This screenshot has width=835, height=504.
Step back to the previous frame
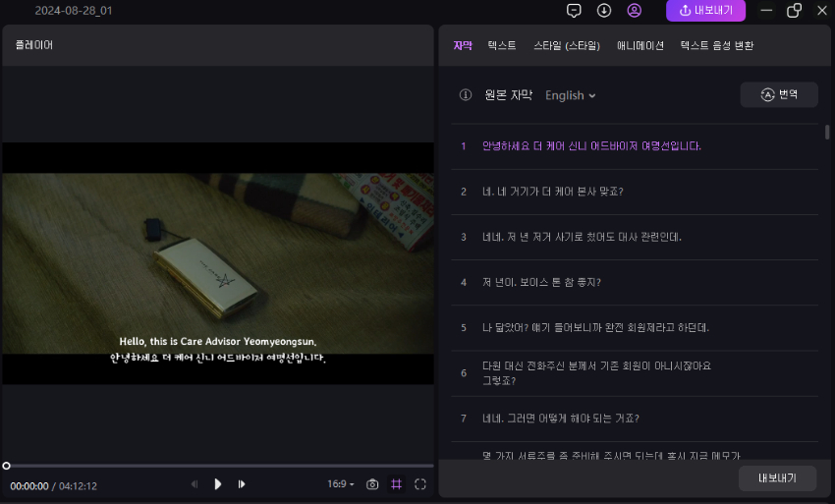coord(194,484)
